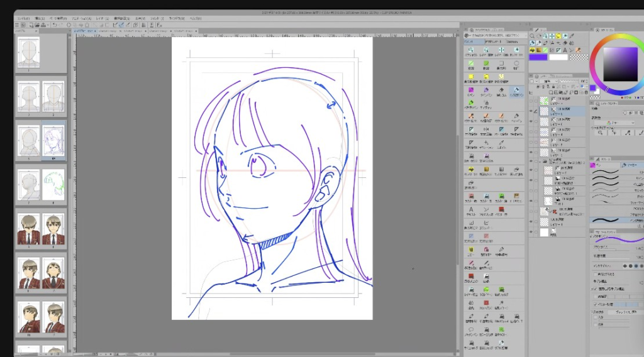The height and width of the screenshot is (357, 644).
Task: Click the New document icon in command bar
Action: click(31, 25)
